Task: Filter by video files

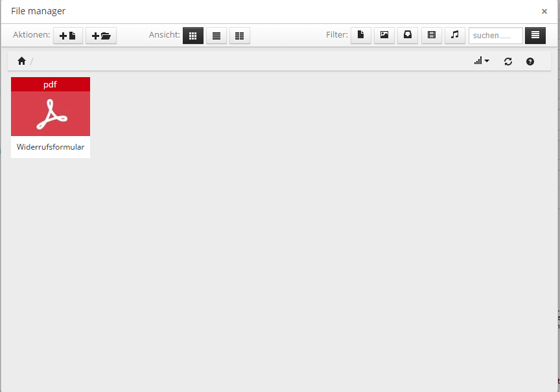Action: coord(432,36)
